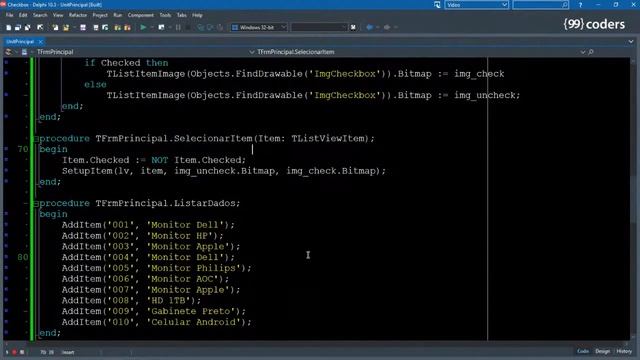Image resolution: width=640 pixels, height=360 pixels.
Task: Close the UnitPrincipal tab
Action: point(40,42)
